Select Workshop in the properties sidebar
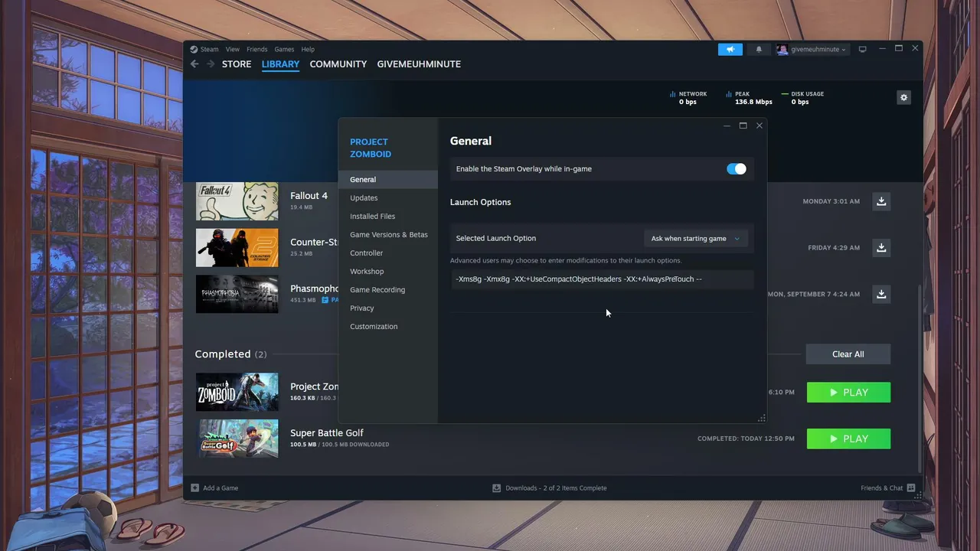This screenshot has width=980, height=551. [x=388, y=272]
